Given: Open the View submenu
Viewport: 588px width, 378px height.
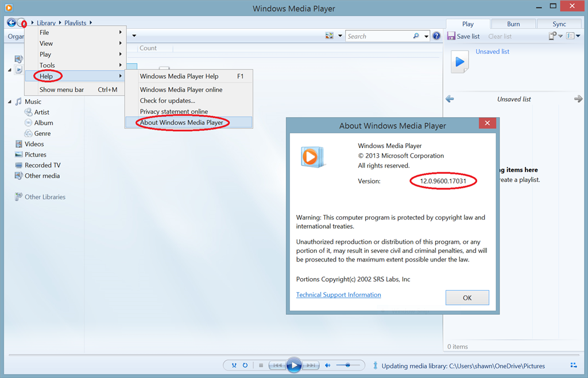Looking at the screenshot, I should pyautogui.click(x=76, y=43).
